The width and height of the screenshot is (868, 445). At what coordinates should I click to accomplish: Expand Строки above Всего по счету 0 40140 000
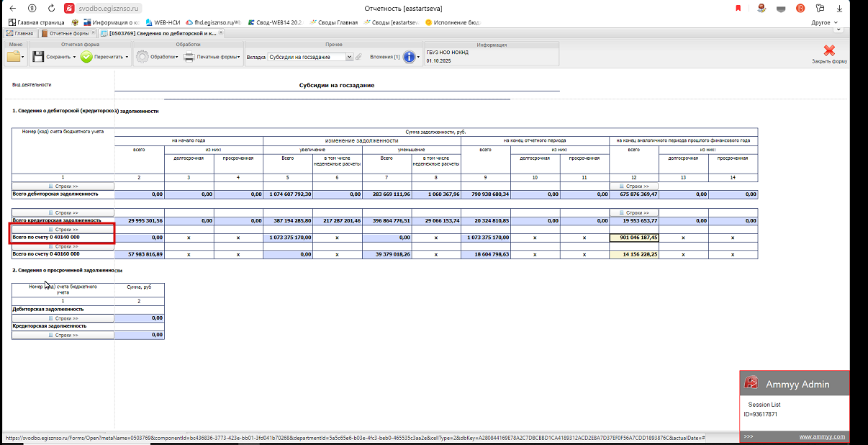point(63,230)
